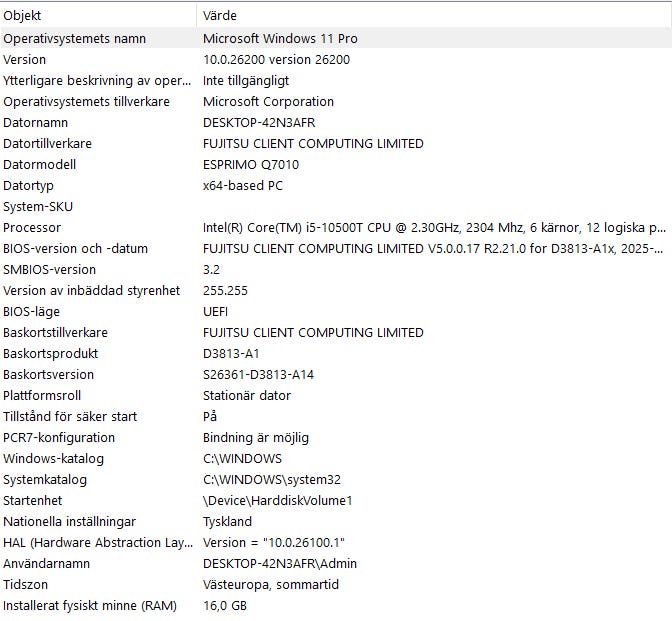Click the Processor row label
The width and height of the screenshot is (672, 621).
pyautogui.click(x=32, y=228)
